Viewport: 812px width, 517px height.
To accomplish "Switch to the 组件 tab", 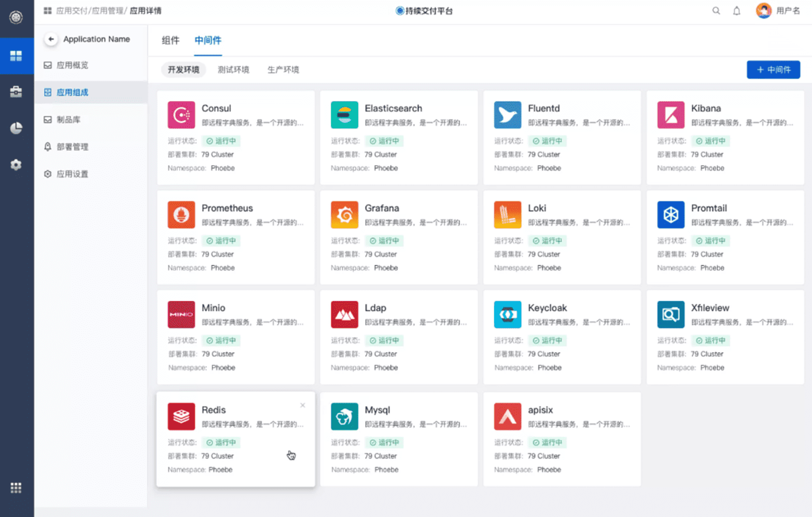I will [171, 40].
